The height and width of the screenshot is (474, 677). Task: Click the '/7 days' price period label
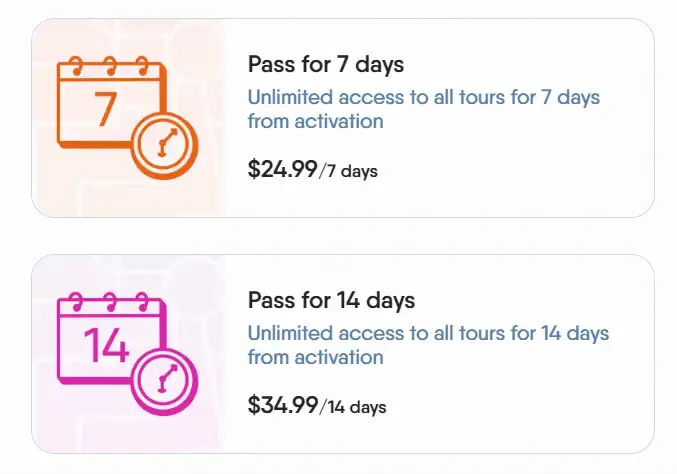[x=349, y=171]
